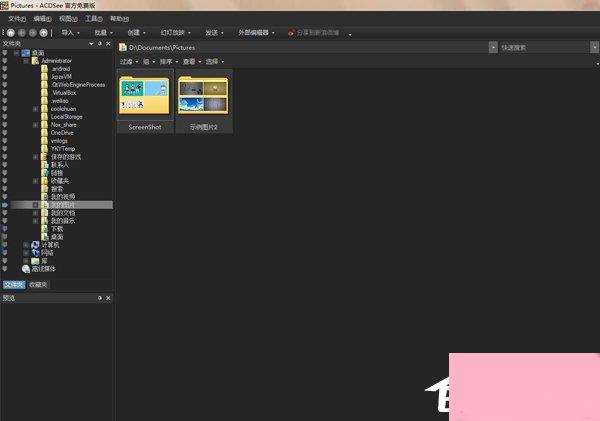This screenshot has height=421, width=600.
Task: Close the 文件夹 panel with its X icon
Action: click(x=110, y=44)
